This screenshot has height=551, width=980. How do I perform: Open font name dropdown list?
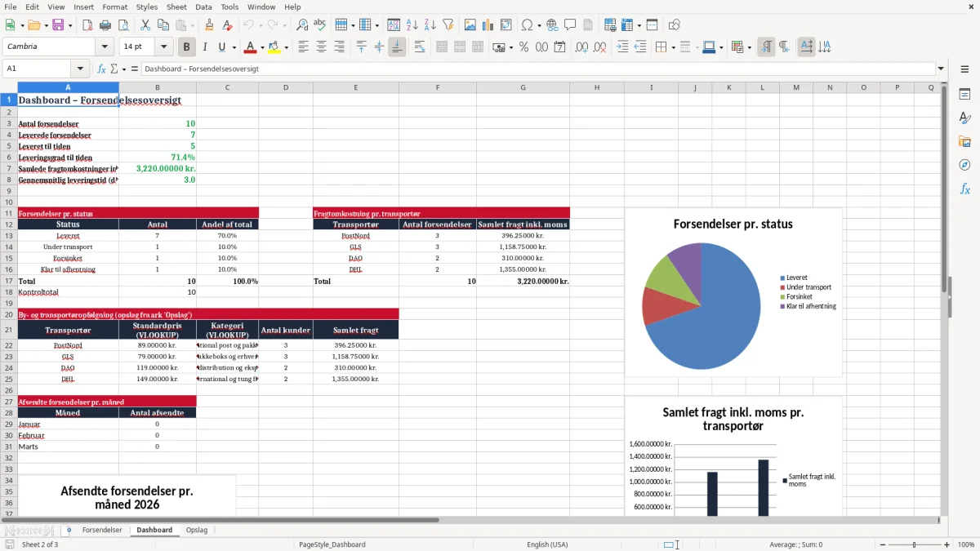pos(104,47)
